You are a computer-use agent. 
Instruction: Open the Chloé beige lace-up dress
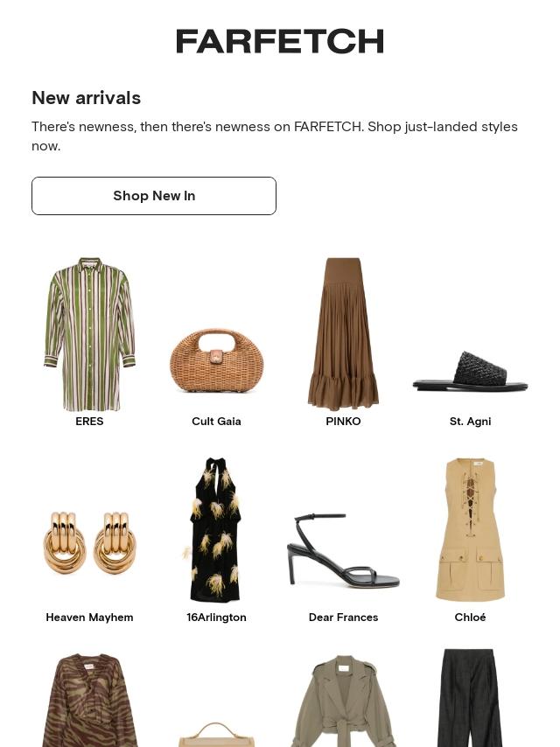pos(471,529)
